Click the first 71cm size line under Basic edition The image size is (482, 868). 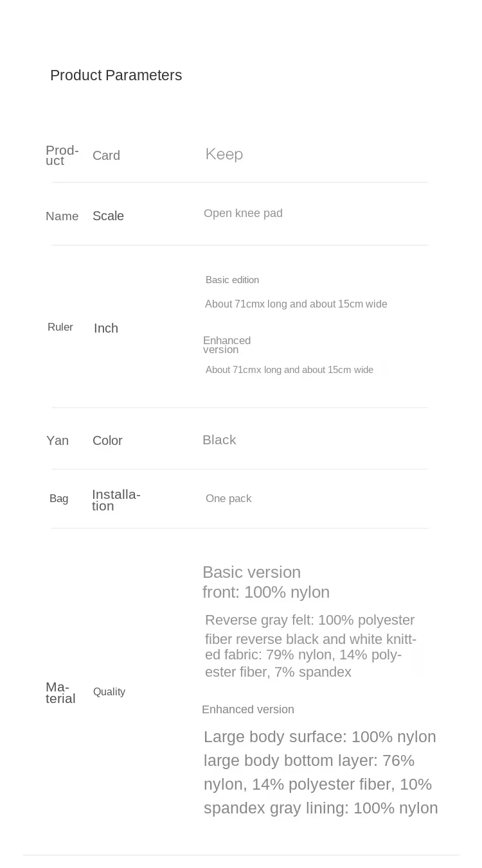tap(296, 304)
